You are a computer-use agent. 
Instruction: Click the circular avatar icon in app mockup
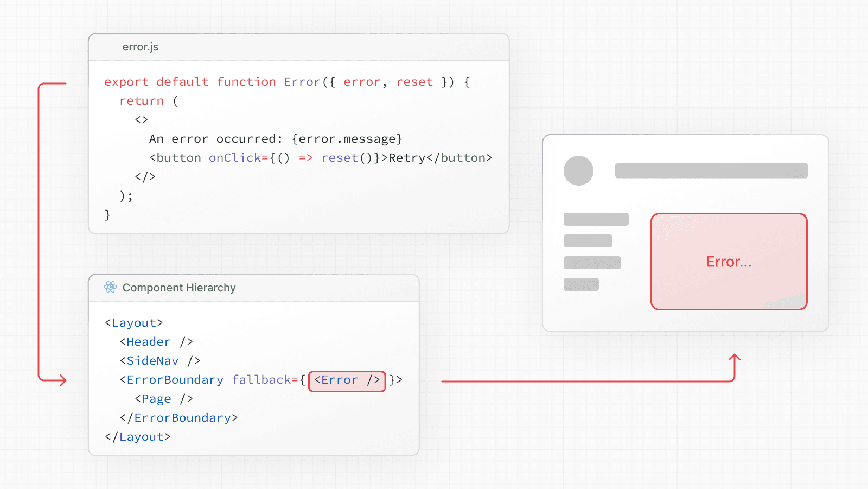578,170
